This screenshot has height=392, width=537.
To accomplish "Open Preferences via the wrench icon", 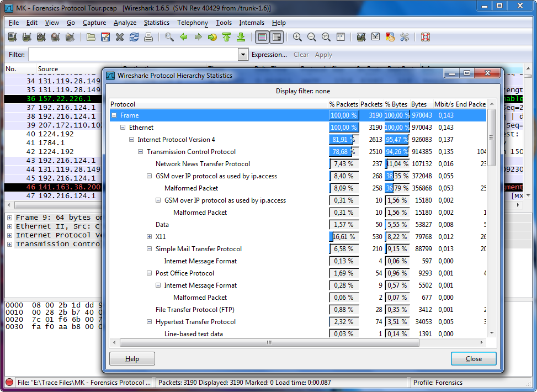I will click(405, 37).
